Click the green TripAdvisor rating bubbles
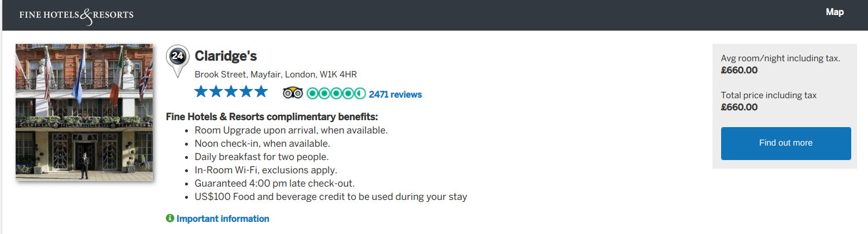This screenshot has height=234, width=868. (x=335, y=93)
